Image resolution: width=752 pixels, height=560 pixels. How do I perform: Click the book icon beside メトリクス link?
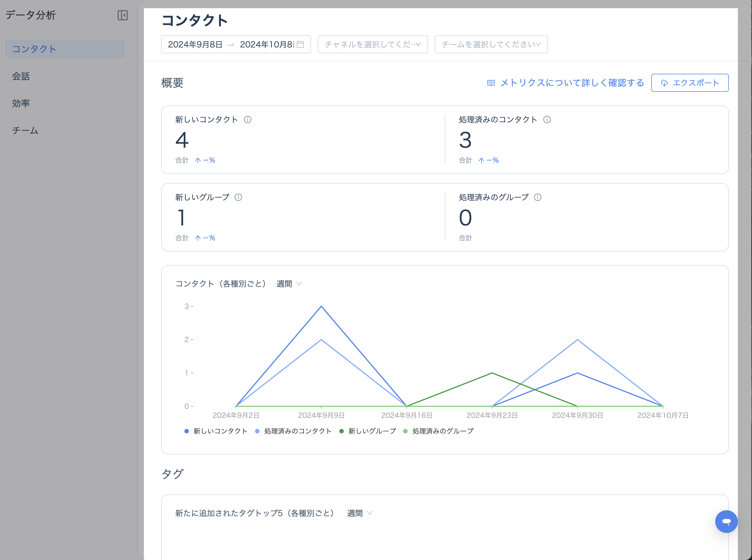(491, 83)
